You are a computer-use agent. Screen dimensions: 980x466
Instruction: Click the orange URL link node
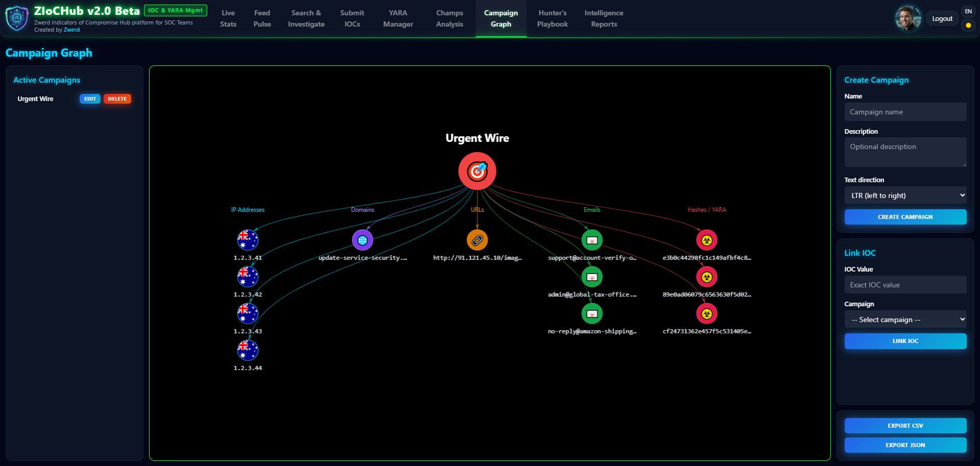point(477,240)
